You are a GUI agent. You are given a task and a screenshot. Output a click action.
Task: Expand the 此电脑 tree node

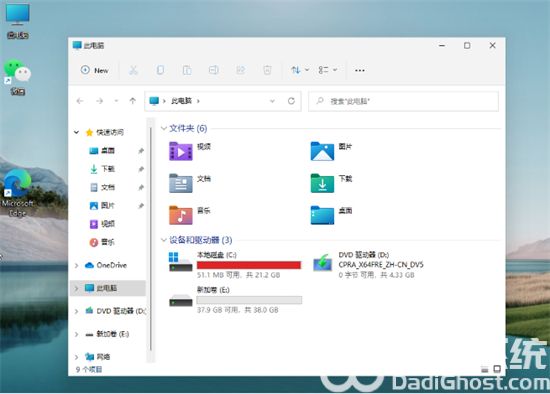coord(76,288)
